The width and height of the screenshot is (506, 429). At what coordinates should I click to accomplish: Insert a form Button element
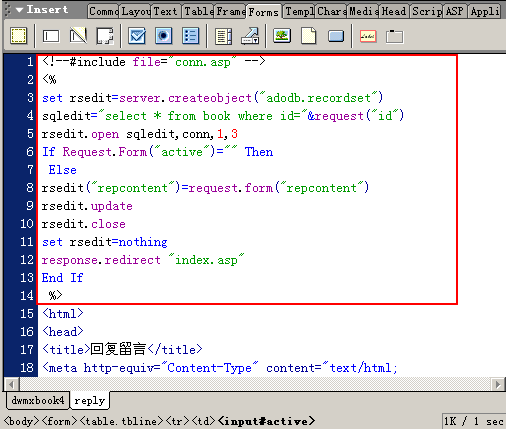(x=336, y=36)
